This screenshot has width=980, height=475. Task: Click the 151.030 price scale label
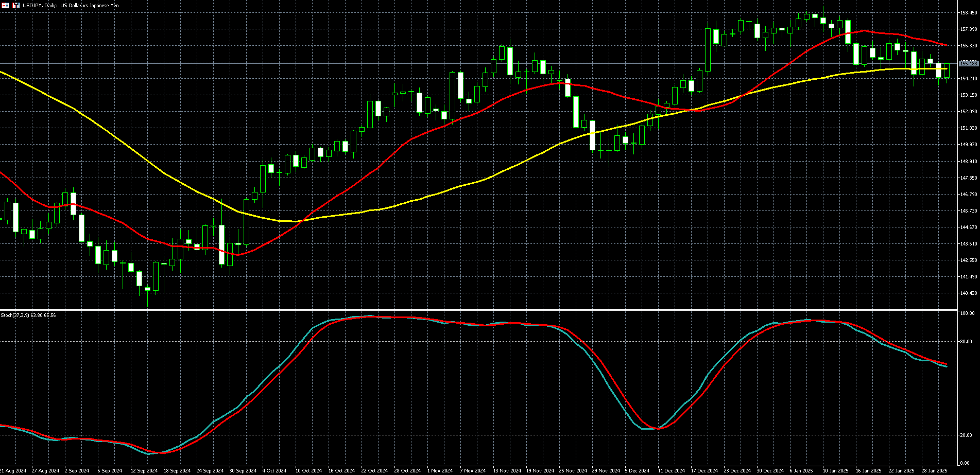point(969,128)
